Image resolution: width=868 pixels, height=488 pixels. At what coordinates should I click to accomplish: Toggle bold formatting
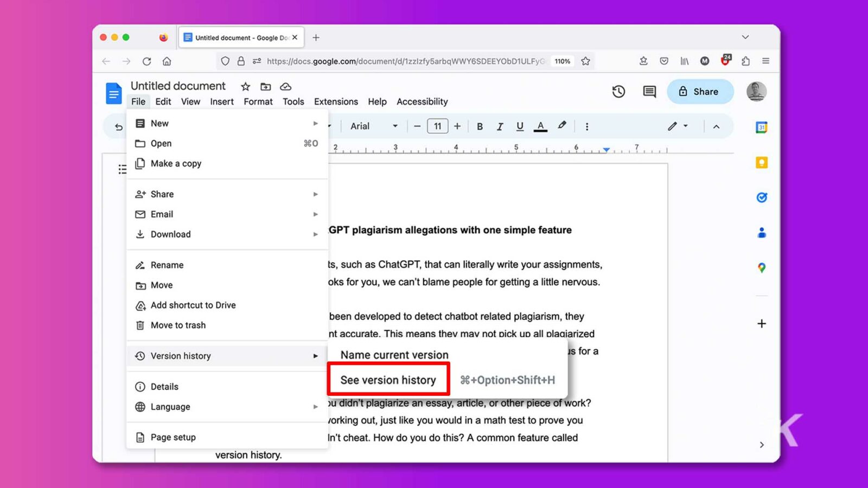[480, 126]
